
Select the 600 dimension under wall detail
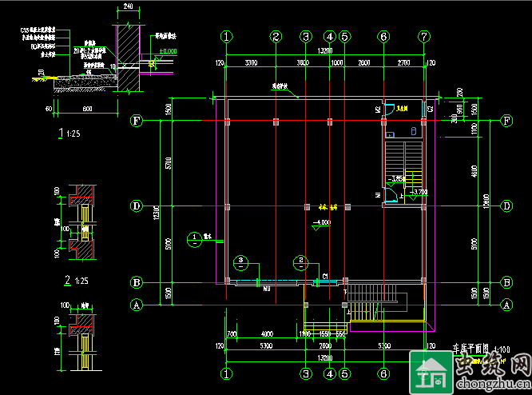[86, 109]
